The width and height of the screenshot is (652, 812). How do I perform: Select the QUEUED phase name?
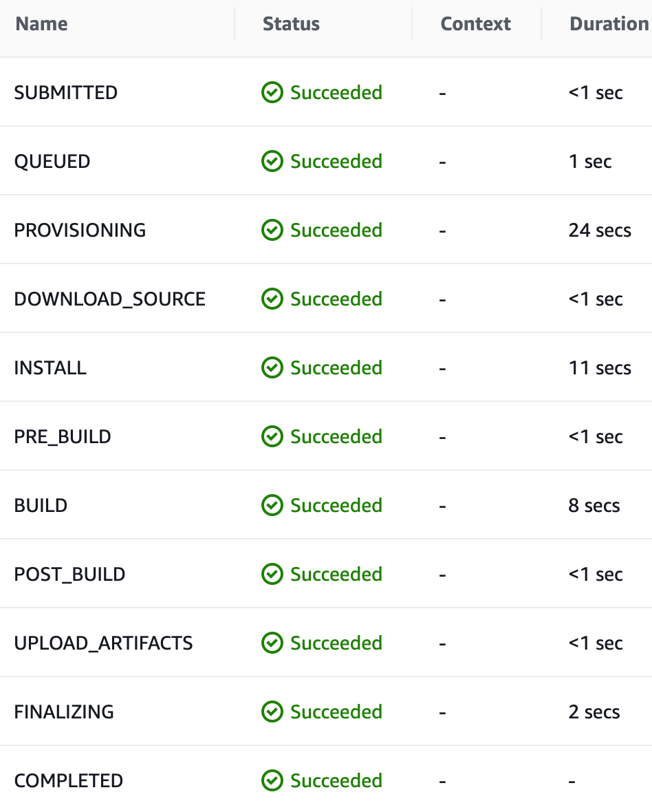[52, 161]
